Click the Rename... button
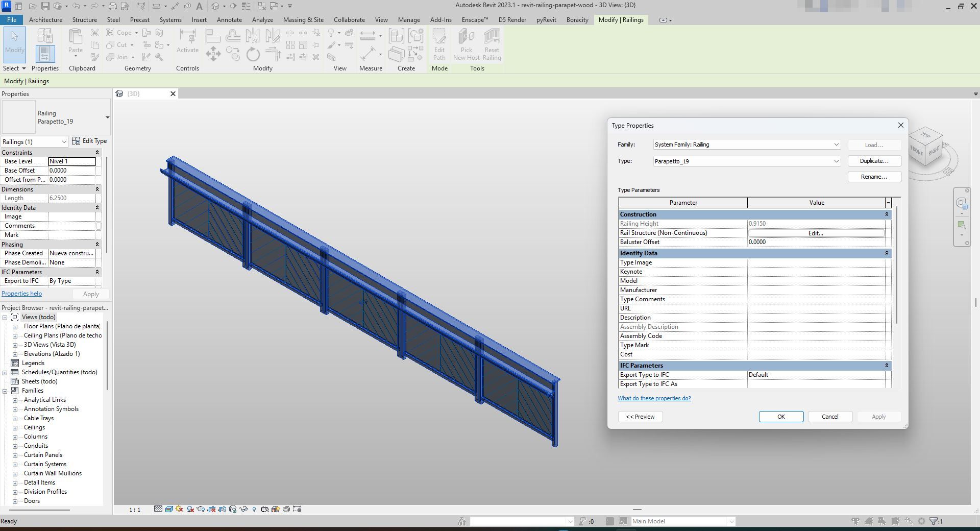 point(874,177)
